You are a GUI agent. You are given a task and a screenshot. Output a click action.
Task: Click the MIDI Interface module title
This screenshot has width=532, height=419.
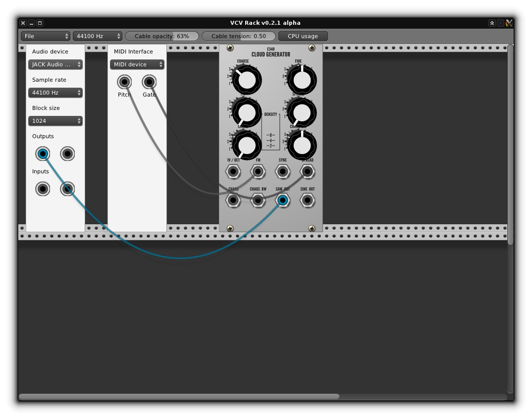[x=133, y=52]
